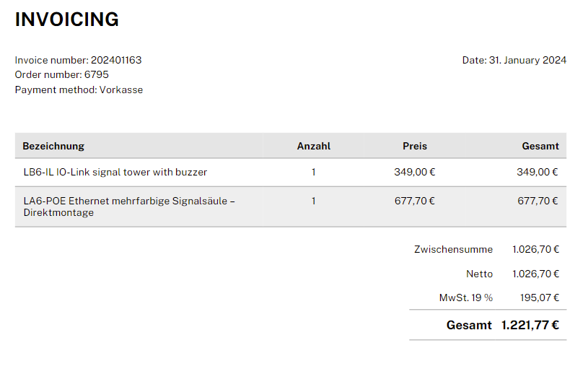Click the MwSt. 19 % label
The image size is (588, 382).
(466, 298)
